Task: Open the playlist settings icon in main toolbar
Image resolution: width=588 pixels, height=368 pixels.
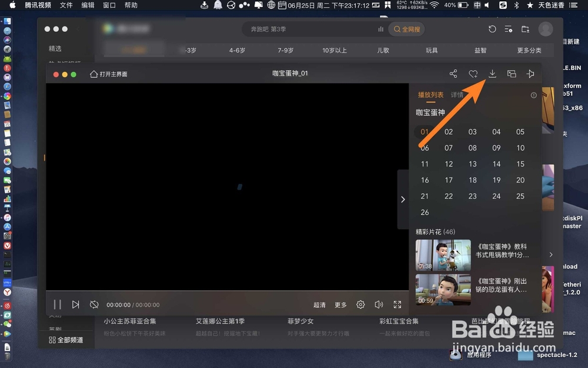Action: (x=509, y=29)
